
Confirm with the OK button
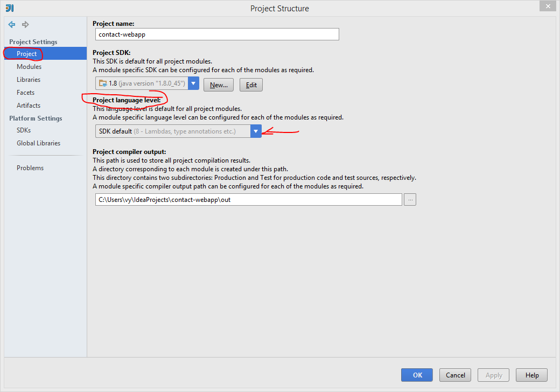pyautogui.click(x=417, y=375)
